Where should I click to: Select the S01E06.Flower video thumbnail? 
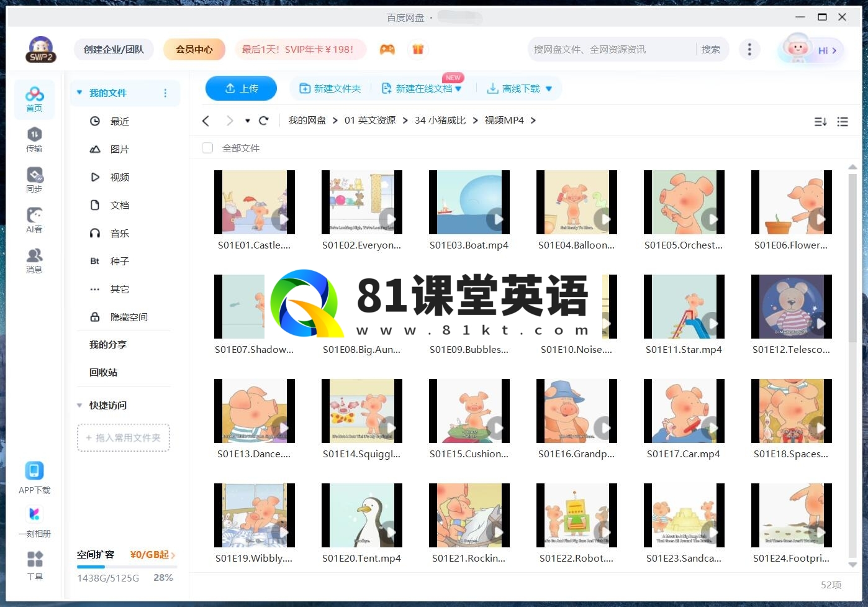click(792, 202)
